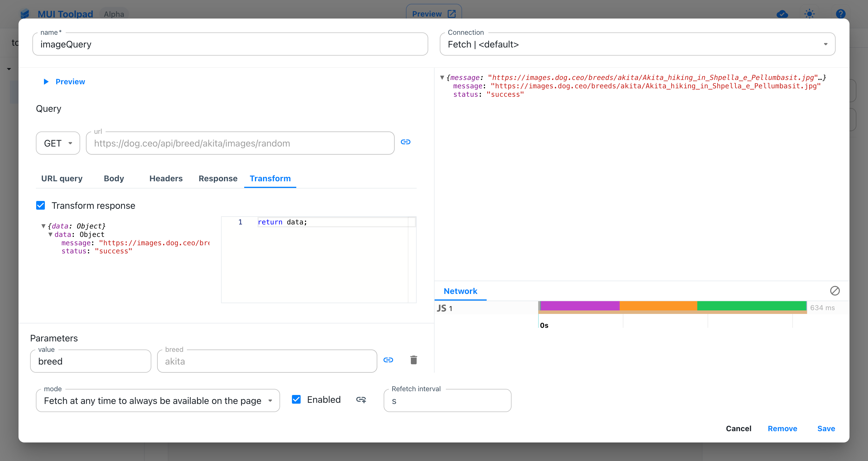This screenshot has width=868, height=461.
Task: Delete the breed parameter with trash icon
Action: click(413, 360)
